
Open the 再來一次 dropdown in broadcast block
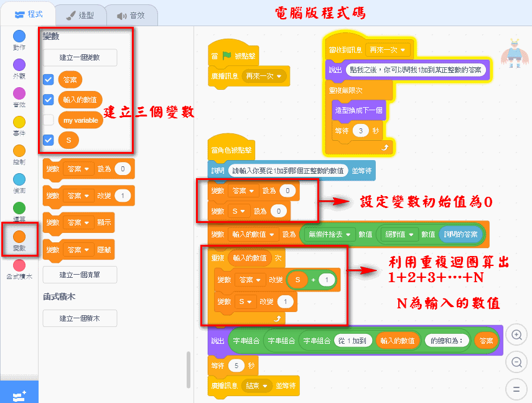(264, 77)
